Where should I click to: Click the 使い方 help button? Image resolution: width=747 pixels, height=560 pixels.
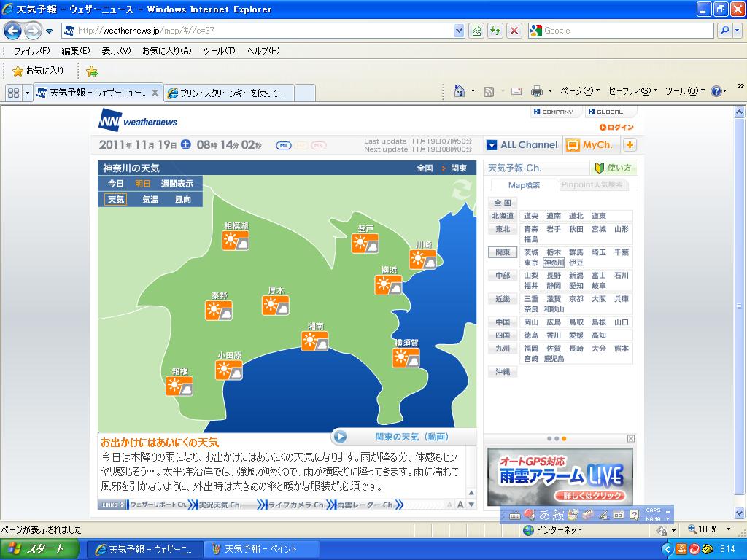pyautogui.click(x=614, y=168)
